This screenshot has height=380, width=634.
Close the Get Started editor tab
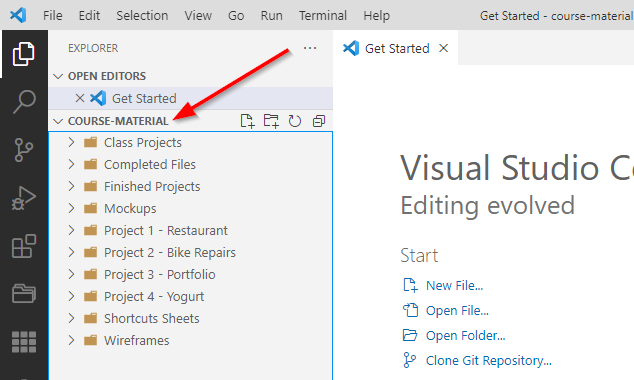[444, 48]
